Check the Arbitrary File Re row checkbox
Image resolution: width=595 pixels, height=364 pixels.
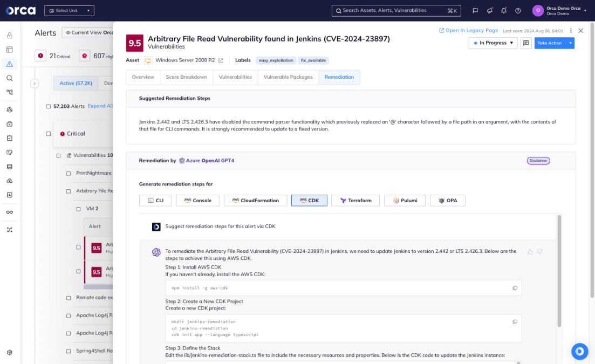click(69, 191)
